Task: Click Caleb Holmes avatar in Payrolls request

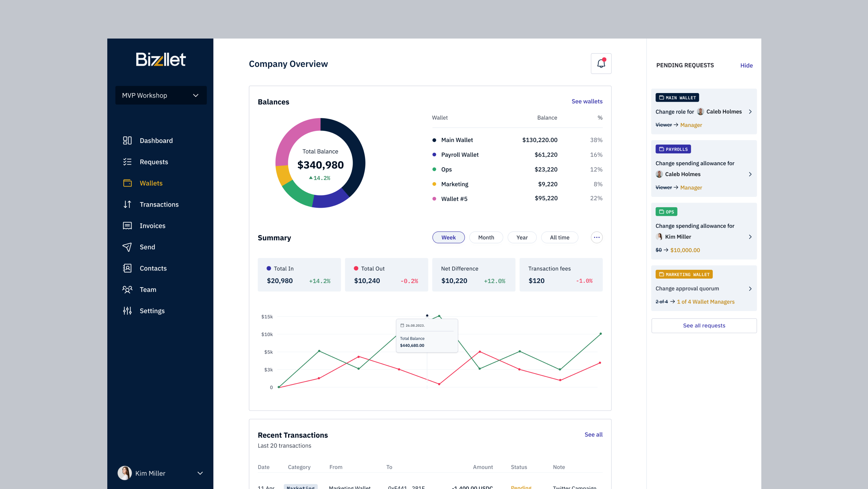Action: (x=659, y=174)
